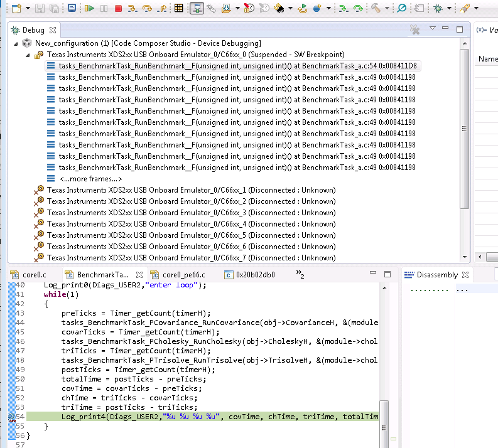Click the New wizard icon in toolbar

click(x=16, y=8)
